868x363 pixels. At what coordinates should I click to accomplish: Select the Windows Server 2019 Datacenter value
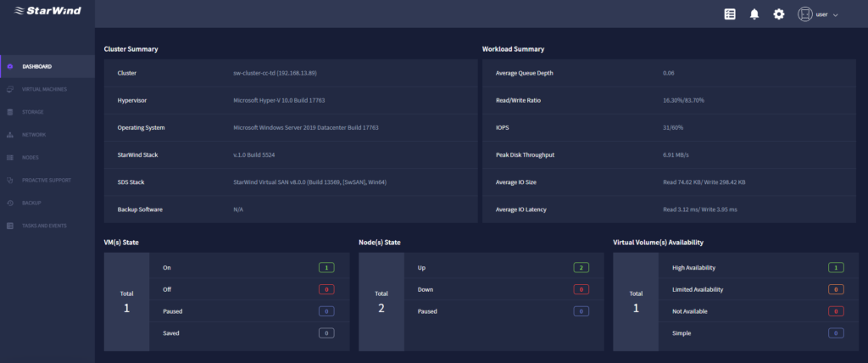point(305,127)
